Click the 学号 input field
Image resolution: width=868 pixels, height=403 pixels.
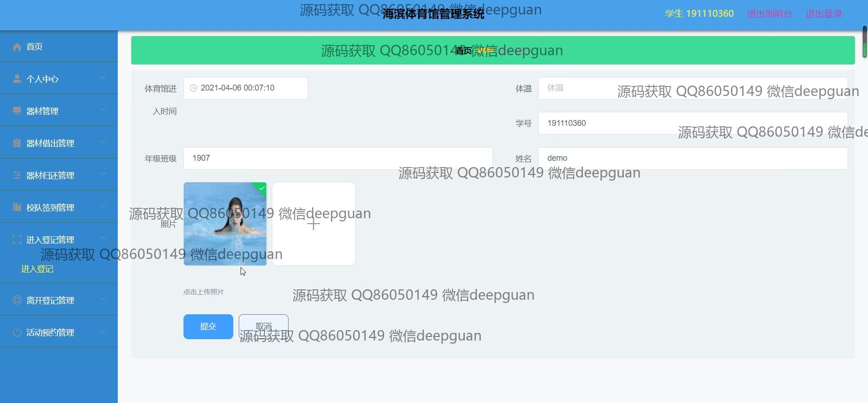pos(693,123)
